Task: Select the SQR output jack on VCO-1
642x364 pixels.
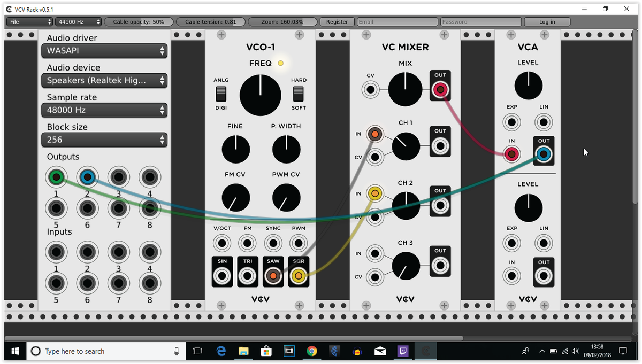Action: click(x=299, y=276)
